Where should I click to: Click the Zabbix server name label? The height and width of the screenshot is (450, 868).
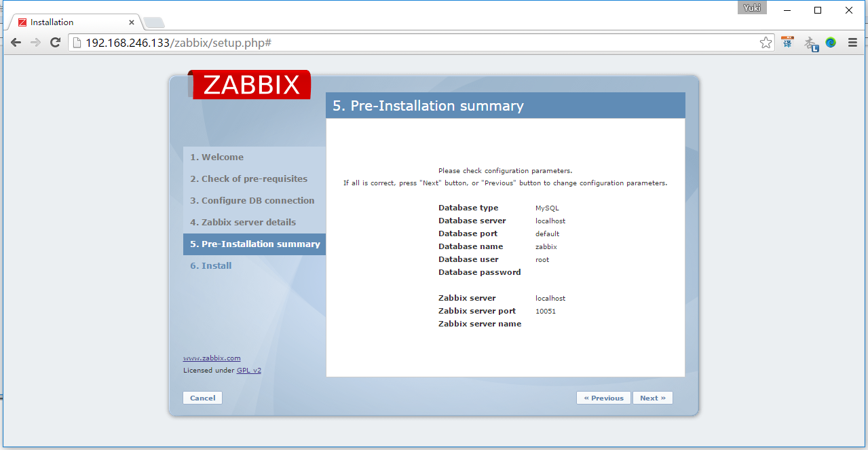coord(480,324)
